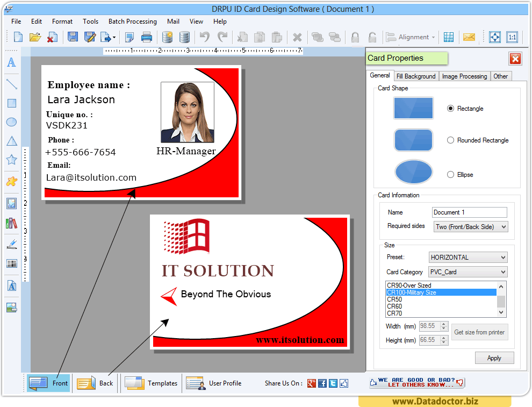The image size is (532, 407).
Task: Click the gray X delete icon
Action: coord(297,37)
